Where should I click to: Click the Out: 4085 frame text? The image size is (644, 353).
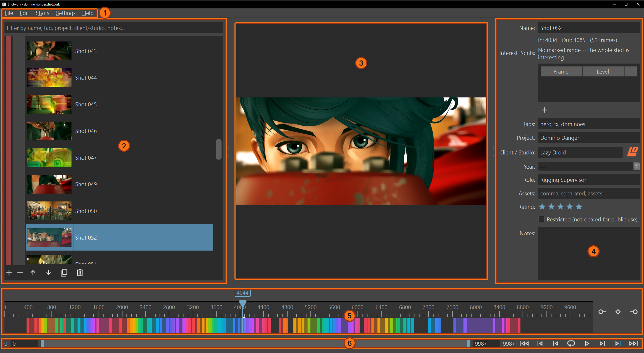573,40
